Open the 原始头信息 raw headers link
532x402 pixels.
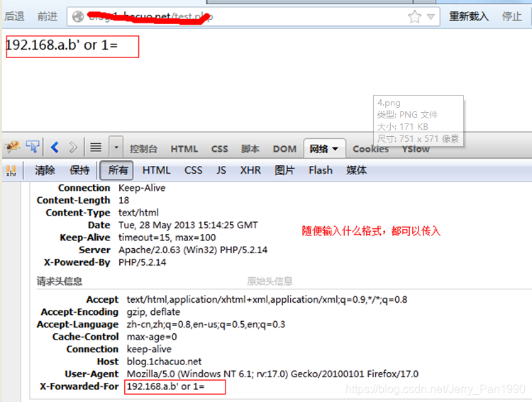click(x=270, y=281)
